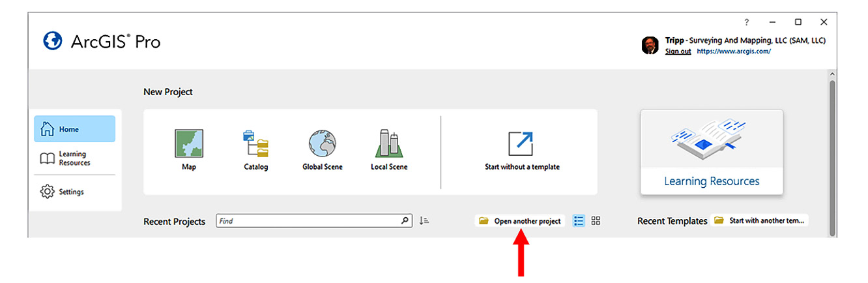The image size is (868, 283).
Task: Click the Sign out link
Action: pos(678,51)
